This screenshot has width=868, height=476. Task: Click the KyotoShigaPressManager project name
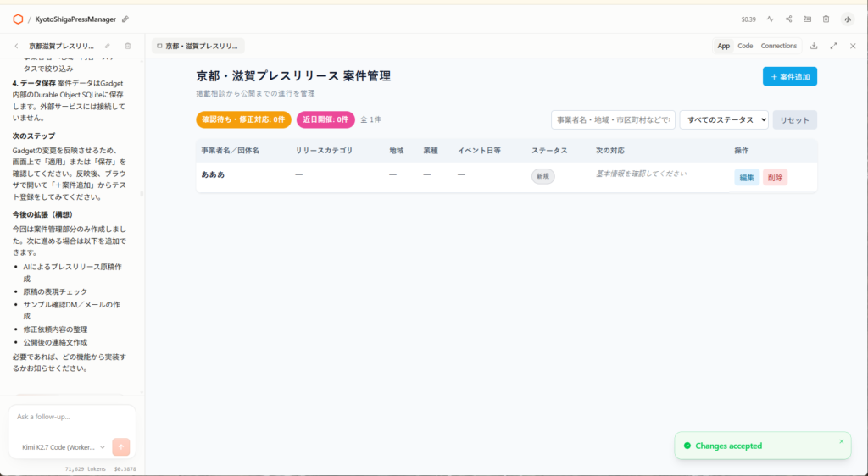pos(75,19)
